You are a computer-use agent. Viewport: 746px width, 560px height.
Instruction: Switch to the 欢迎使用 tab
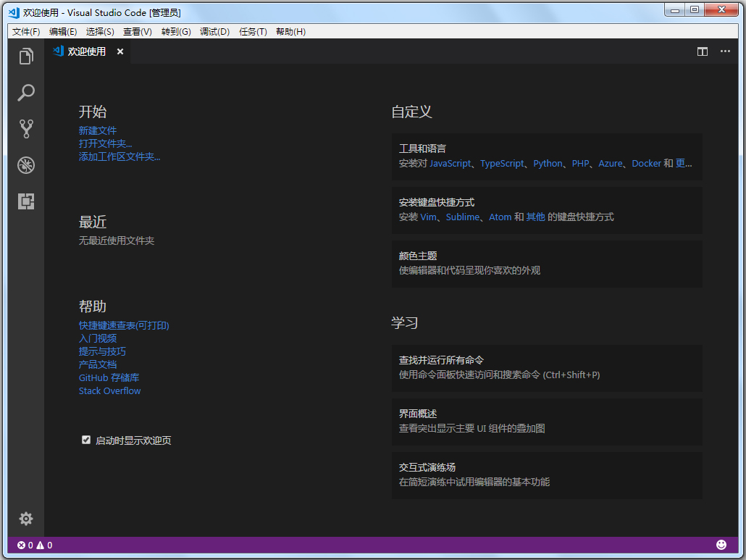click(x=88, y=51)
